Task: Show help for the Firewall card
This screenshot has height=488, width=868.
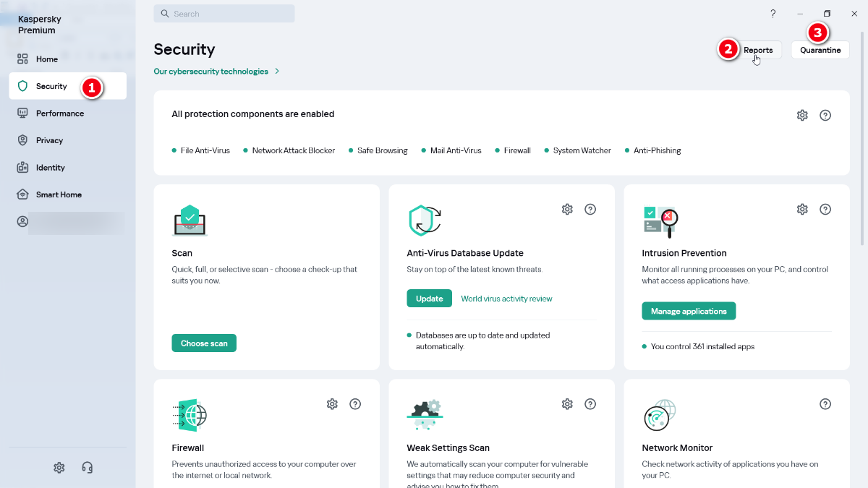Action: pyautogui.click(x=355, y=404)
